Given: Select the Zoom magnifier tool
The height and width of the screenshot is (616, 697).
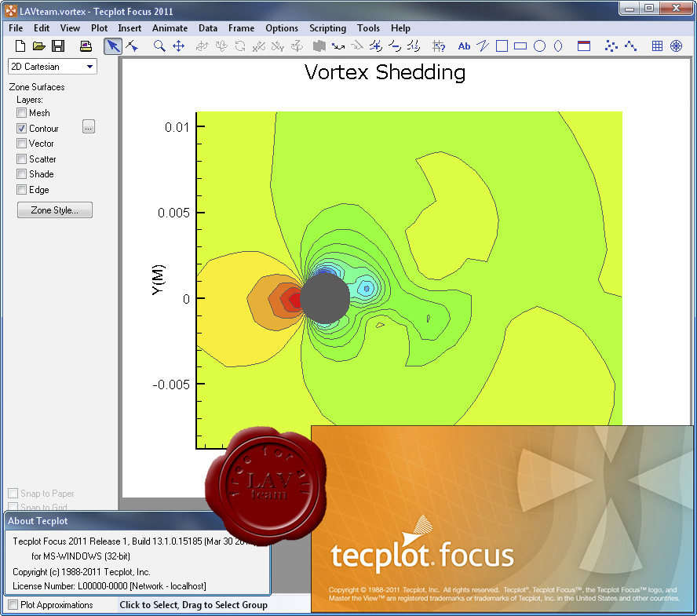Looking at the screenshot, I should 159,46.
